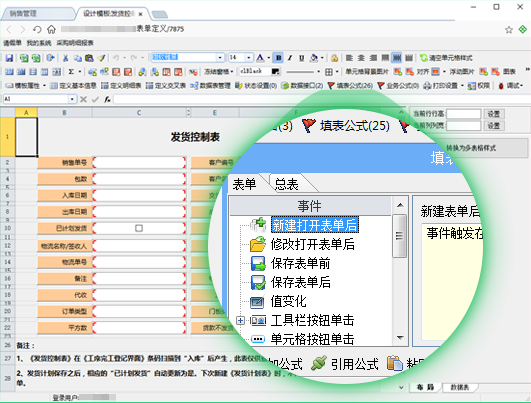Open the font size dropdown showing 14
The image size is (531, 403).
[249, 58]
